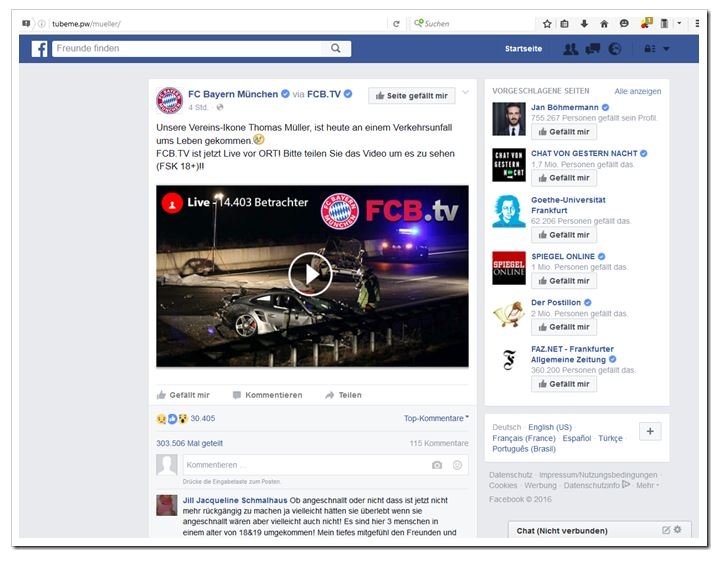Go to Startseite
Viewport: 723px width, 562px height.
(x=523, y=48)
